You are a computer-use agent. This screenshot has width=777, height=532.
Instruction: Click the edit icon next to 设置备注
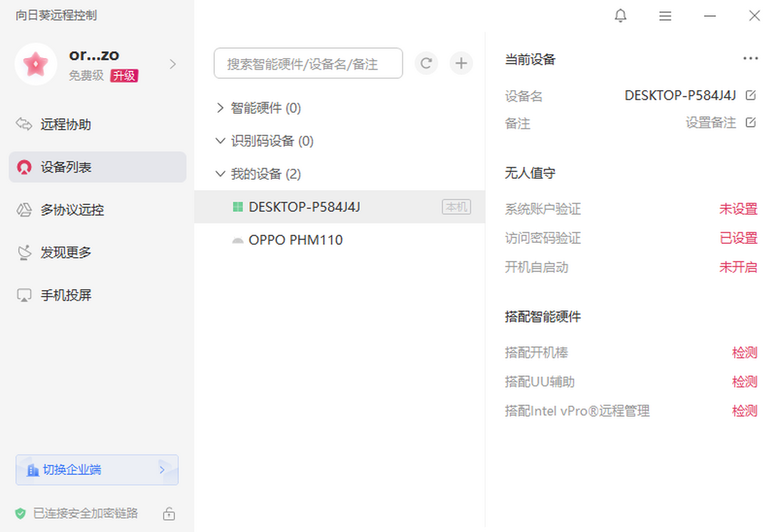pyautogui.click(x=750, y=122)
